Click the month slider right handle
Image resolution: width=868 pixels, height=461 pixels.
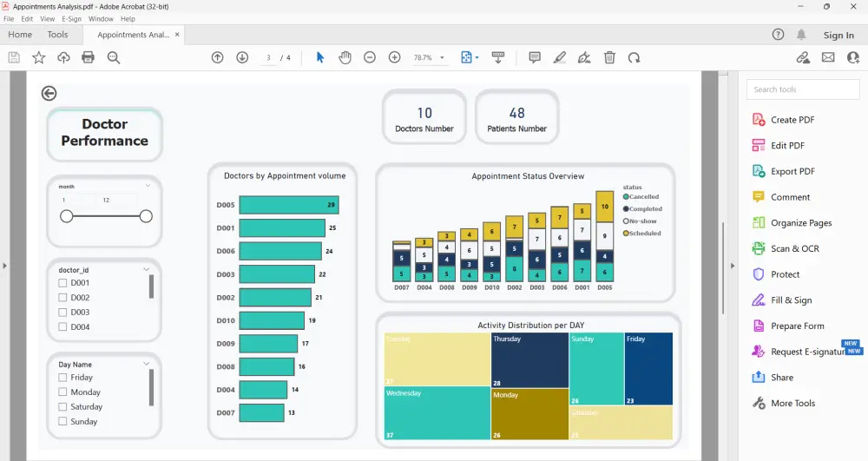click(146, 216)
